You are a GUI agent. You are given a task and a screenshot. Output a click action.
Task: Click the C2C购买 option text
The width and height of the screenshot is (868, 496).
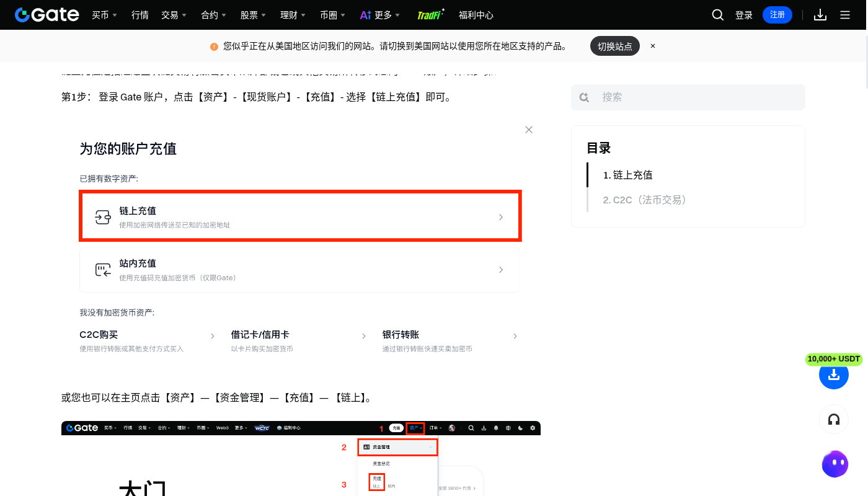click(x=99, y=335)
